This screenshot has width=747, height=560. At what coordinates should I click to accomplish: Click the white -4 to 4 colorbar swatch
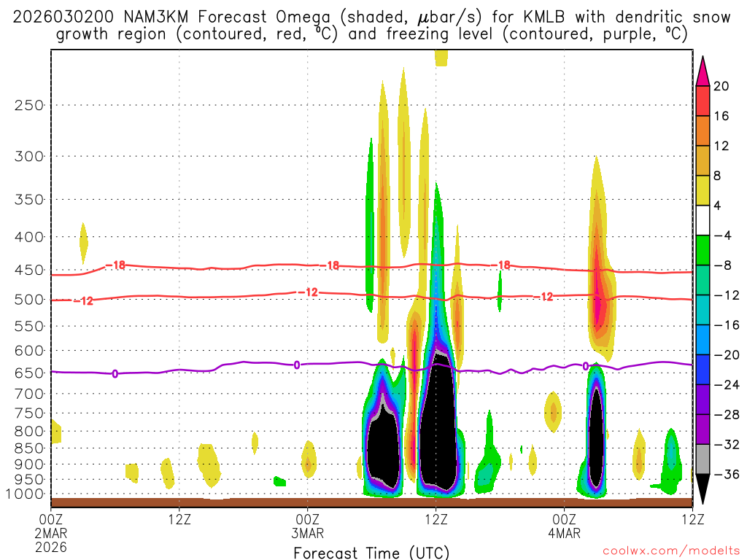click(x=703, y=220)
